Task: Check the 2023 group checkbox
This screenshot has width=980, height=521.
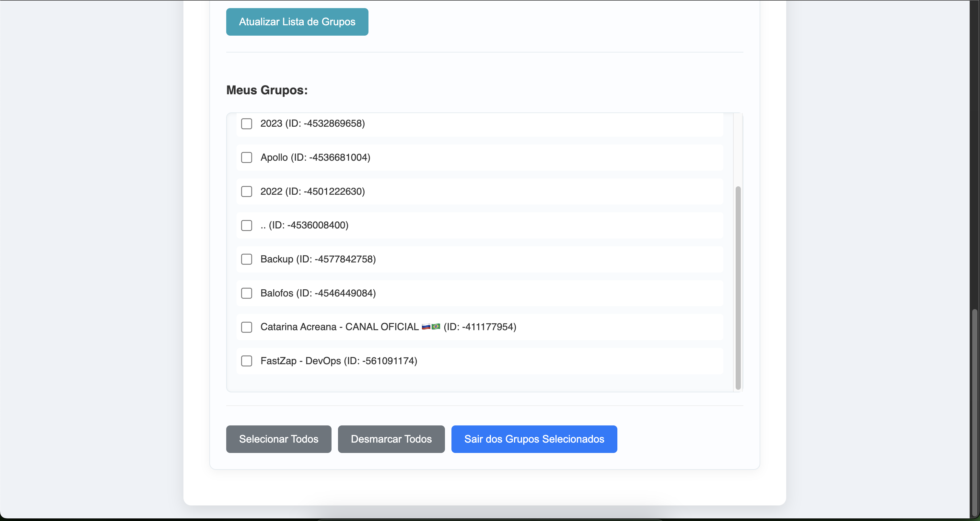Action: tap(247, 123)
